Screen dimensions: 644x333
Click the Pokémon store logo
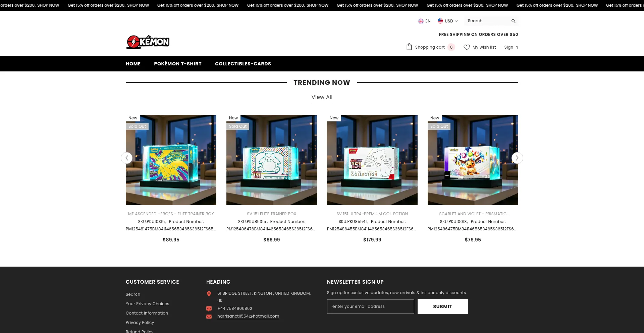(x=148, y=42)
